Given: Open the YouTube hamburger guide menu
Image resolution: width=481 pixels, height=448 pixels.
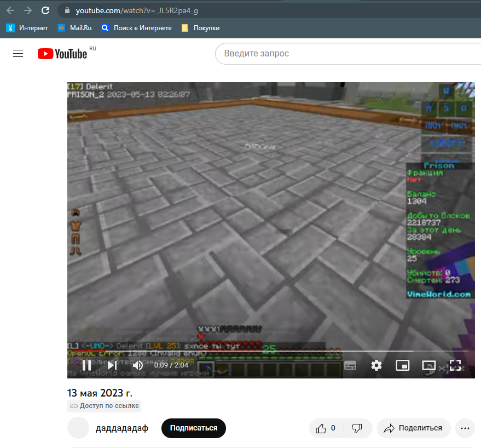Looking at the screenshot, I should click(18, 54).
